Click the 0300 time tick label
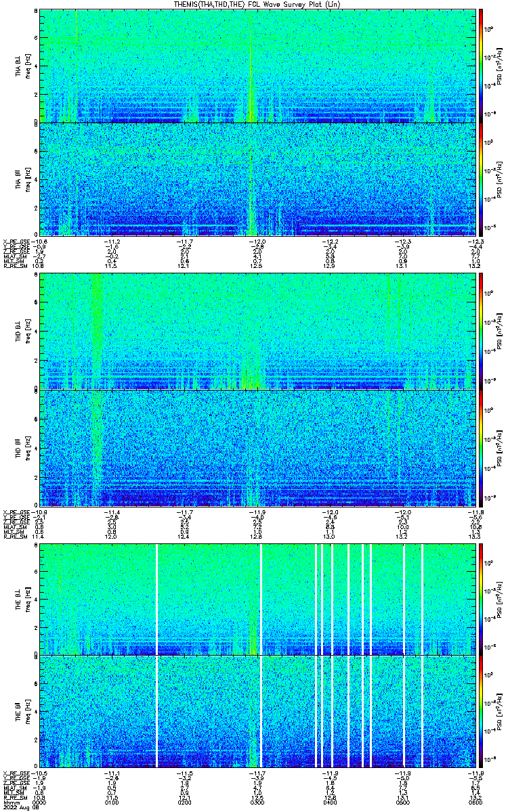This screenshot has width=508, height=812. click(x=257, y=802)
